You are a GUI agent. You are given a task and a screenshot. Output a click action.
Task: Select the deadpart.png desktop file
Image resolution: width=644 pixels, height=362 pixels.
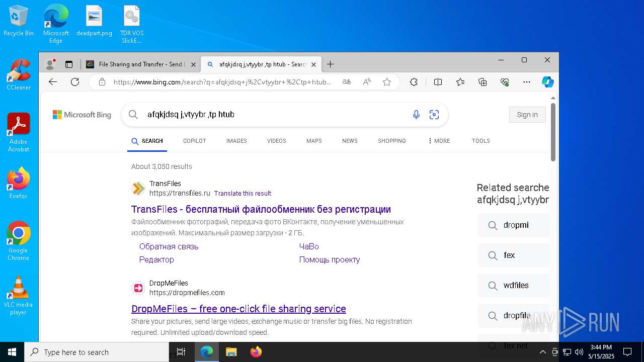(x=94, y=21)
